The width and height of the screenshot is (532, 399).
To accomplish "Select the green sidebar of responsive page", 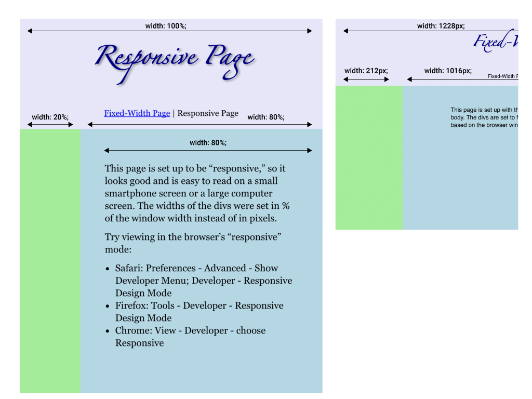I will coord(50,260).
